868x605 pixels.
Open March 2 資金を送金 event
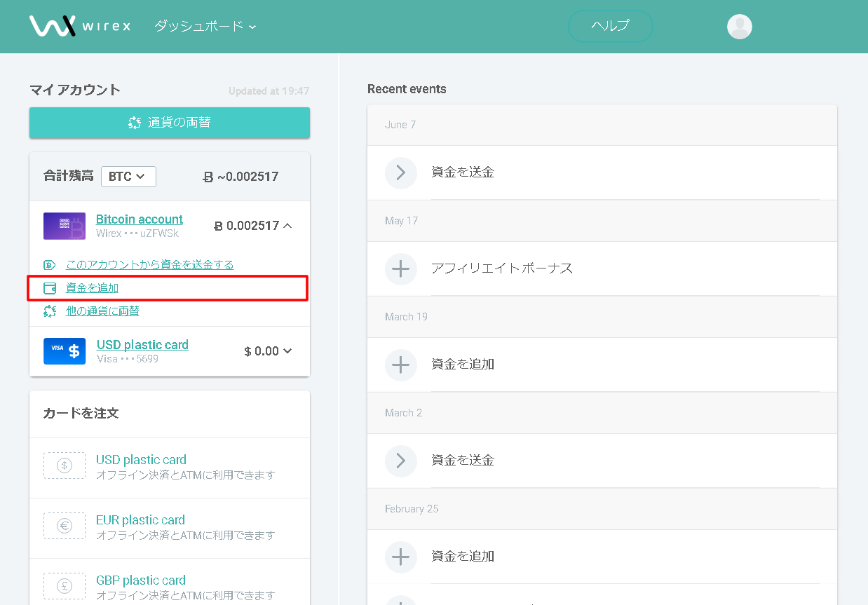[602, 461]
